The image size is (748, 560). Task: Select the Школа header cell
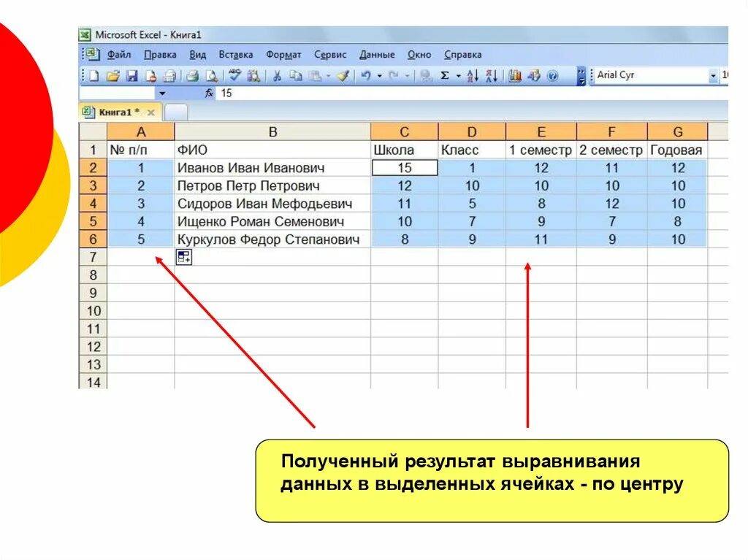tap(404, 150)
